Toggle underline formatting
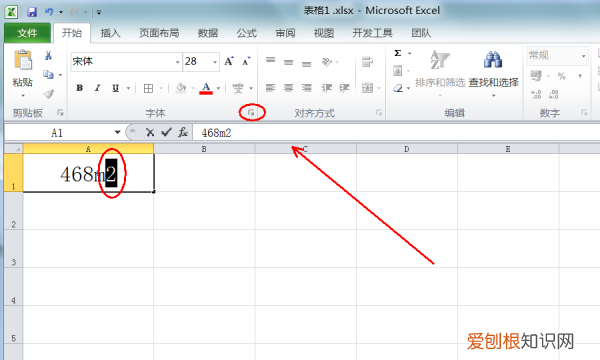The image size is (600, 360). click(x=116, y=88)
